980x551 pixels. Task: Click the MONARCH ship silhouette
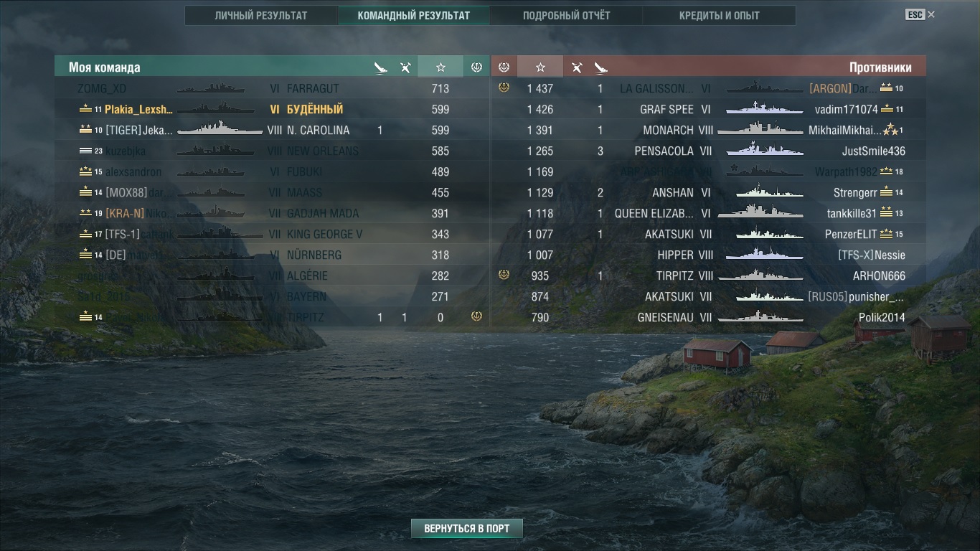point(760,130)
